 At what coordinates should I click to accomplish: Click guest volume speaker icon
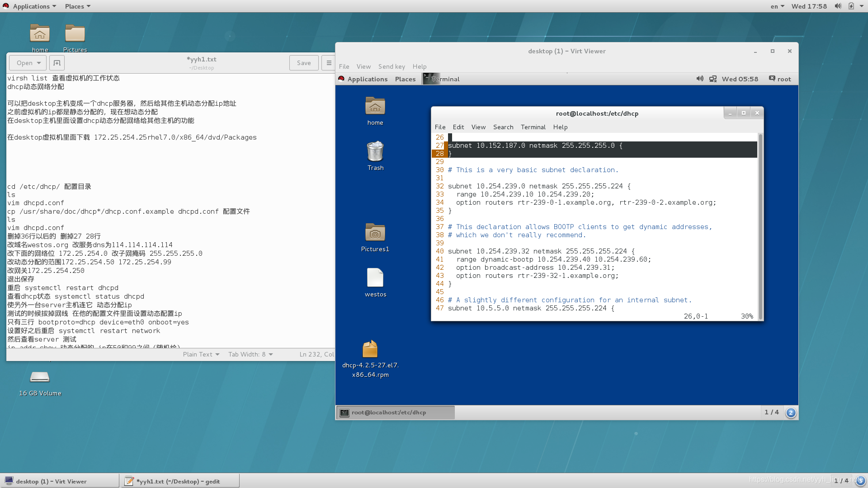(700, 79)
